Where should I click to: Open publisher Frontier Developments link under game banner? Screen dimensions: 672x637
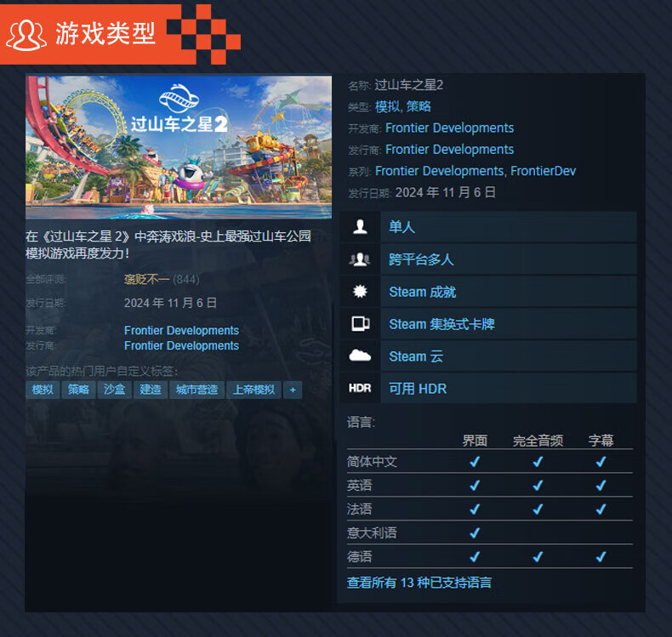(181, 345)
